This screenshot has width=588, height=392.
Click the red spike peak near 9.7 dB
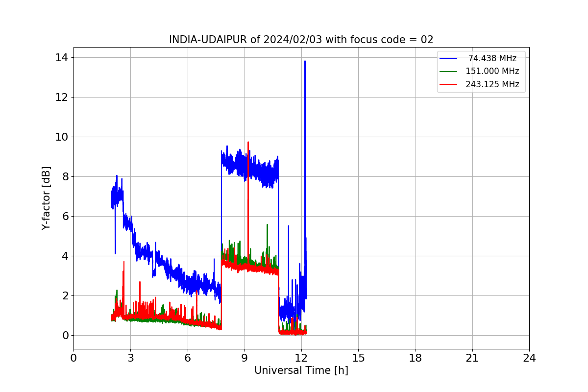248,143
